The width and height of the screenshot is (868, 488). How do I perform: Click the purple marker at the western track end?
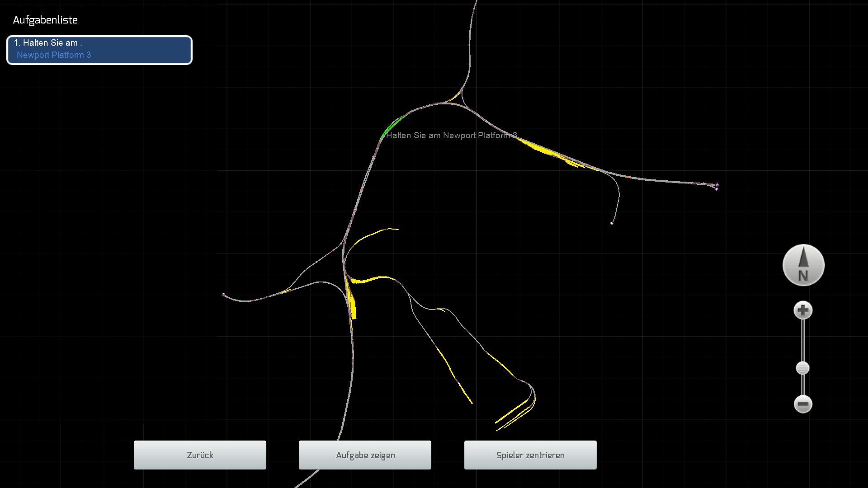pyautogui.click(x=223, y=295)
